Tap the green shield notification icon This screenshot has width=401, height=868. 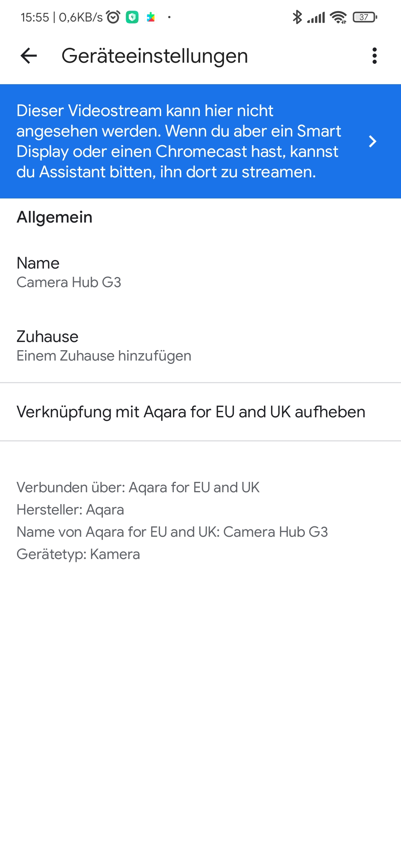tap(132, 17)
